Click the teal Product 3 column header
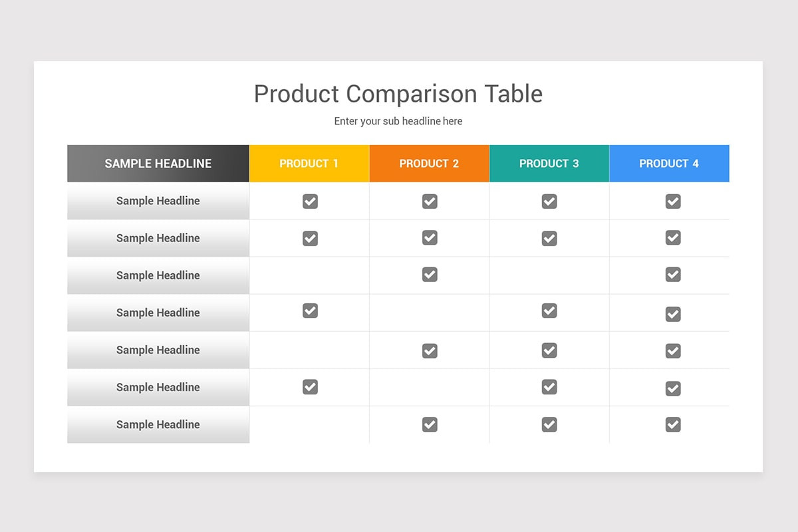798x532 pixels. (x=549, y=164)
